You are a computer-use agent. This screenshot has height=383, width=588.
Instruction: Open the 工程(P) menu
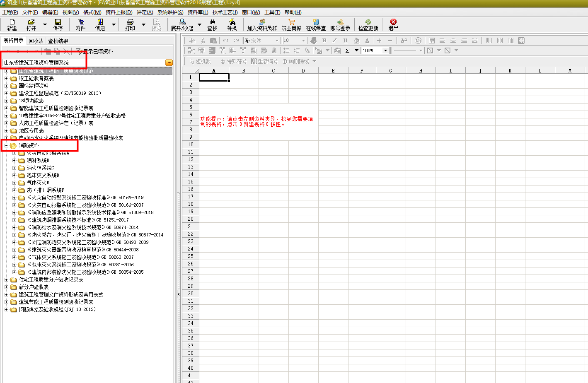[10, 12]
